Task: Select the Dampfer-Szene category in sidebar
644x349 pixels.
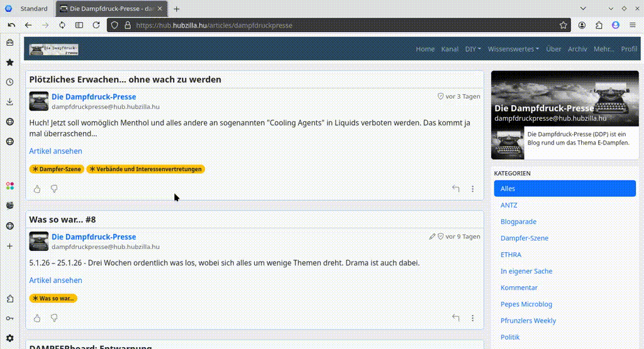Action: pos(524,238)
